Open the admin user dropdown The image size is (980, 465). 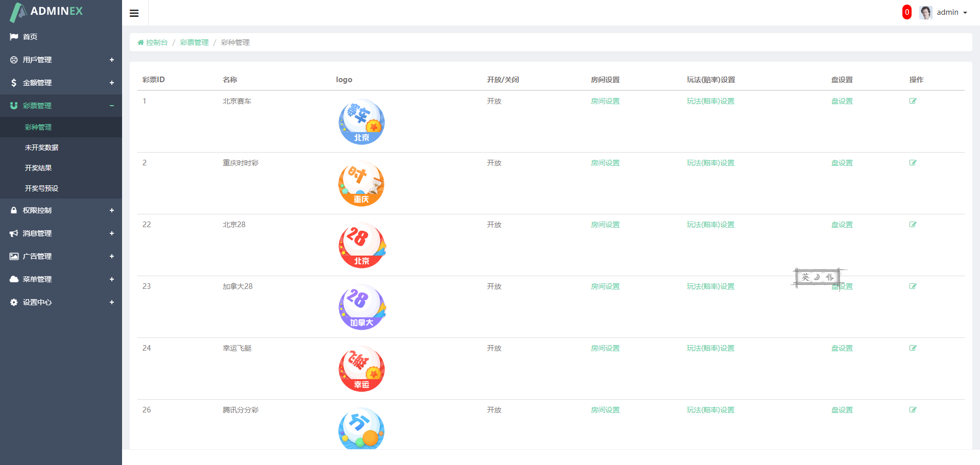pos(951,12)
